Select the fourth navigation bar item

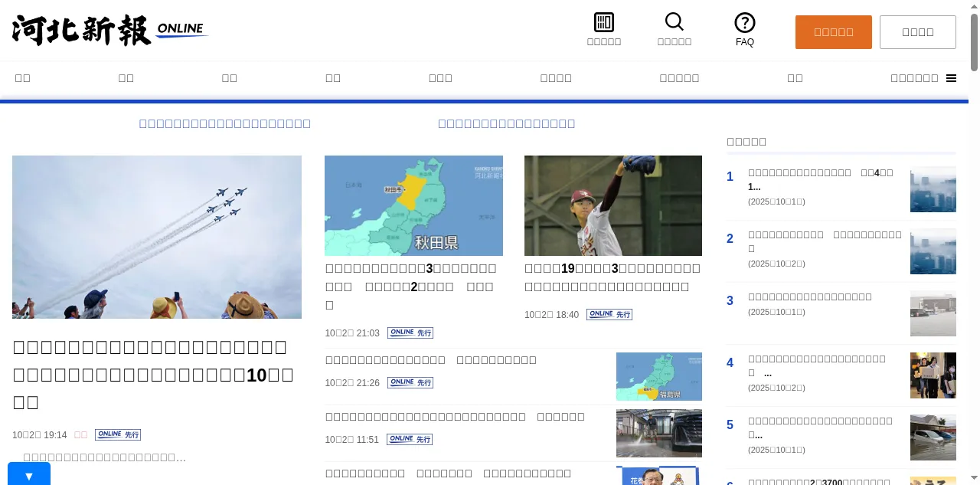[333, 78]
